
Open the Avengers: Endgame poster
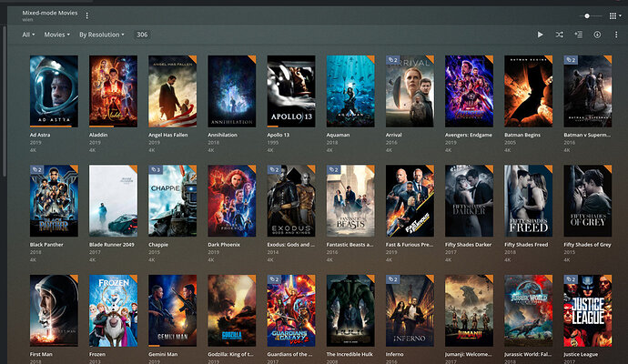point(469,91)
